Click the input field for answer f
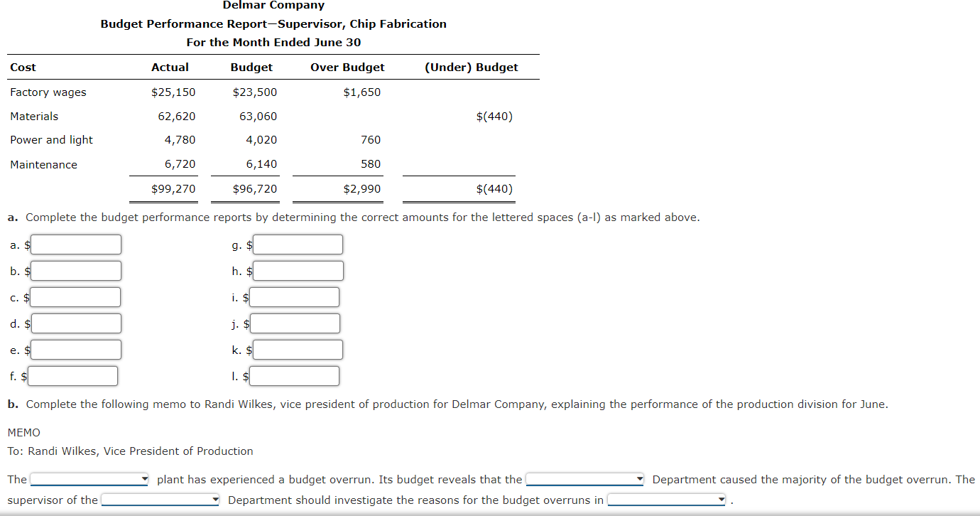The image size is (980, 516). (72, 376)
